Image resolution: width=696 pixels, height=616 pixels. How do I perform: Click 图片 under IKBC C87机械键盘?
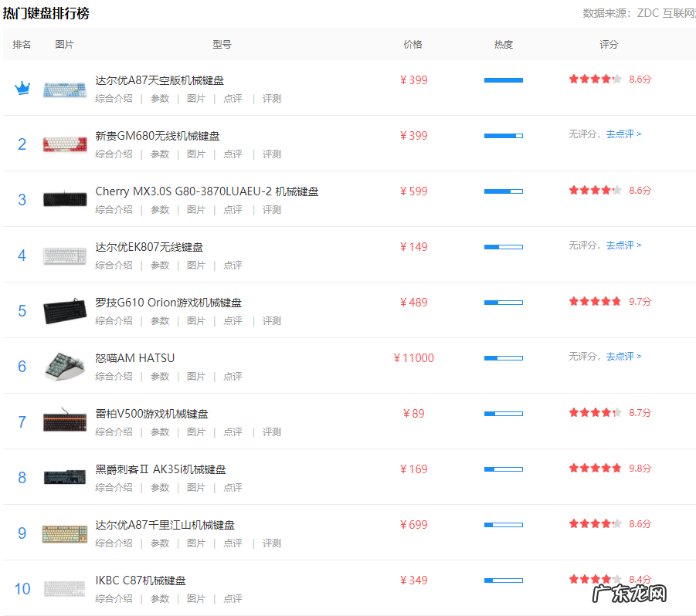tap(196, 598)
